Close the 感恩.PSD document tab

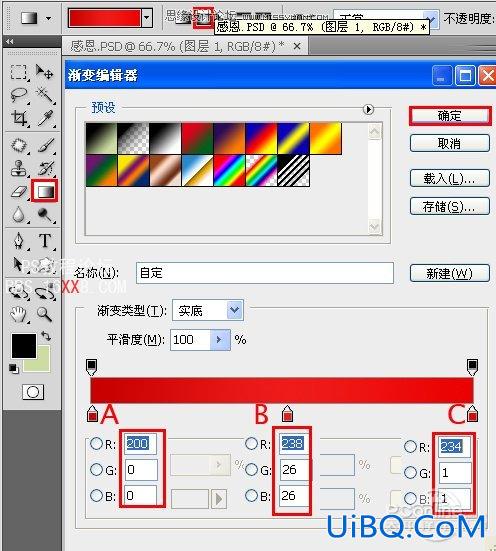297,46
